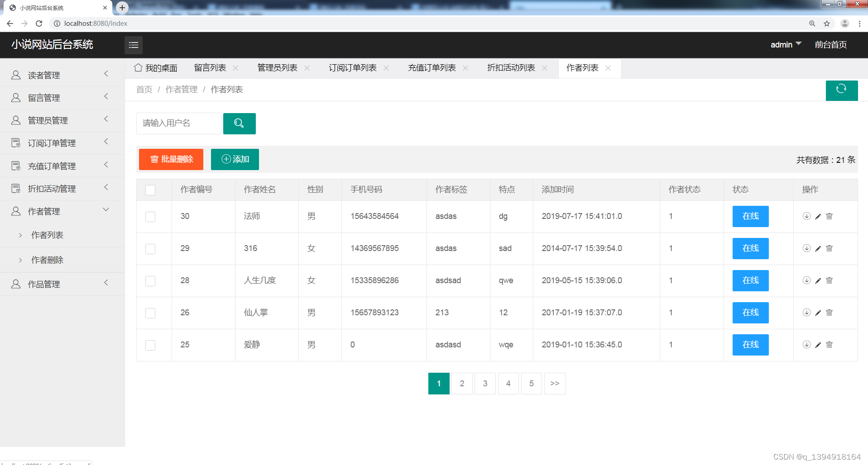Image resolution: width=868 pixels, height=465 pixels.
Task: Click the 添加 button
Action: pyautogui.click(x=235, y=159)
